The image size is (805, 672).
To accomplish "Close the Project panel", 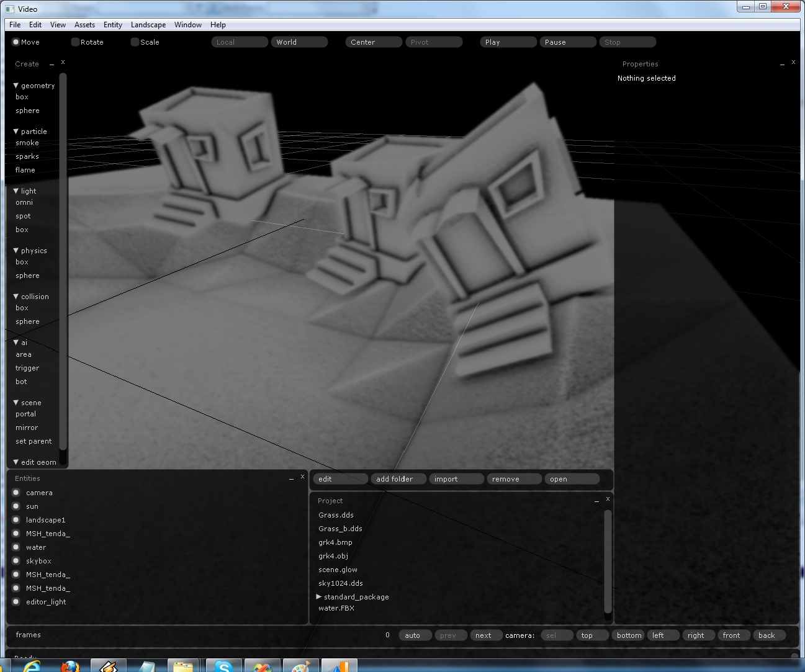I will 608,499.
